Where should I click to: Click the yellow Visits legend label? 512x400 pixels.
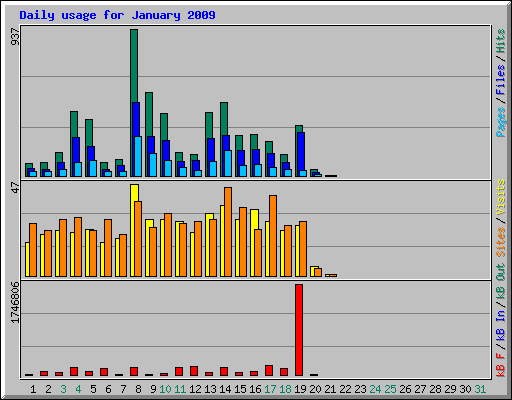point(501,197)
